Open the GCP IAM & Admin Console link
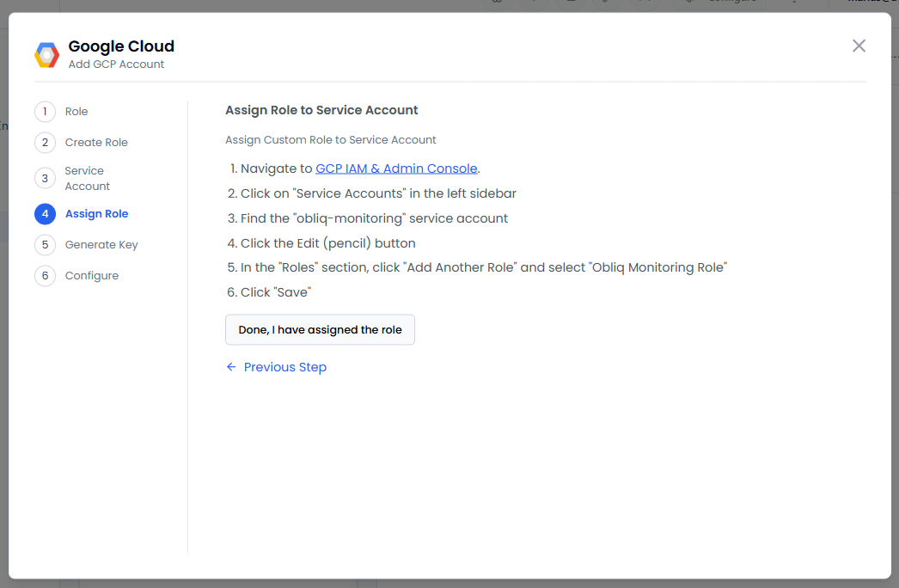 tap(396, 168)
